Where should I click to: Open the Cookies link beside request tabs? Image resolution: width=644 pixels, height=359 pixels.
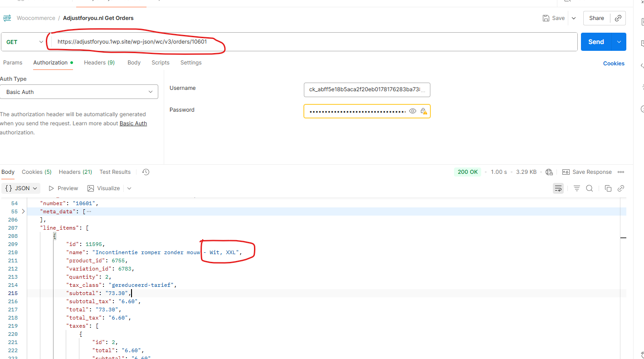pyautogui.click(x=614, y=64)
